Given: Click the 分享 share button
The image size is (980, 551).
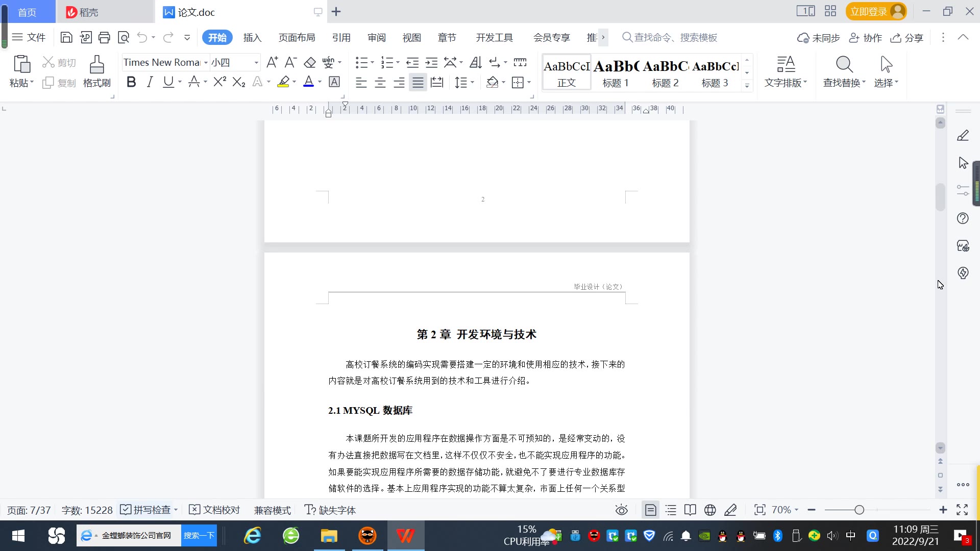Looking at the screenshot, I should pyautogui.click(x=907, y=38).
